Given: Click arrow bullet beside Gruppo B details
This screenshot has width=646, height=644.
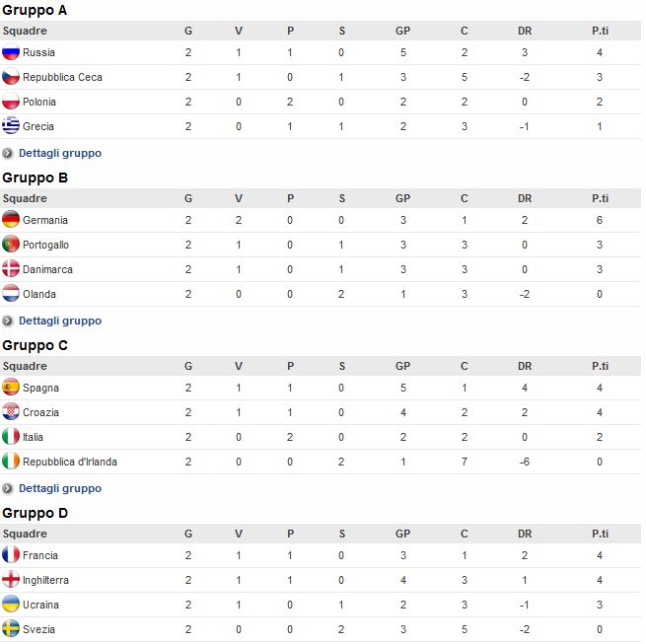Looking at the screenshot, I should click(x=7, y=321).
